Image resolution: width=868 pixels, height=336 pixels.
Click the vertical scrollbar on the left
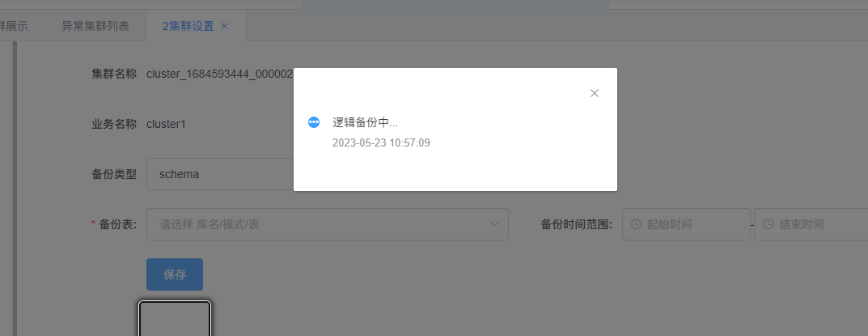(x=15, y=189)
